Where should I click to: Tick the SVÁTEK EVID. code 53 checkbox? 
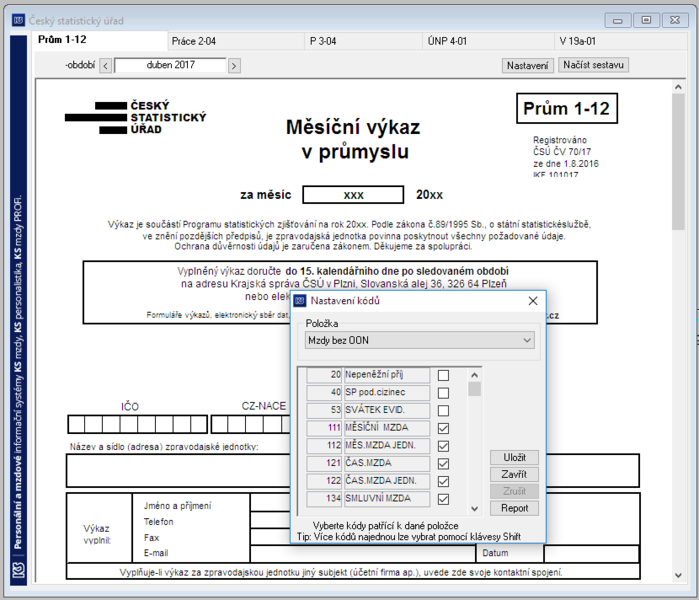click(x=443, y=411)
